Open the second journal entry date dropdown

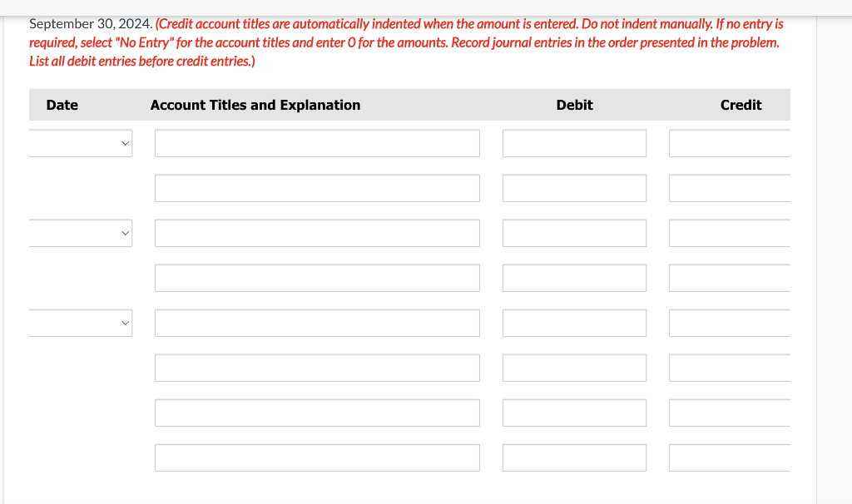coord(81,233)
